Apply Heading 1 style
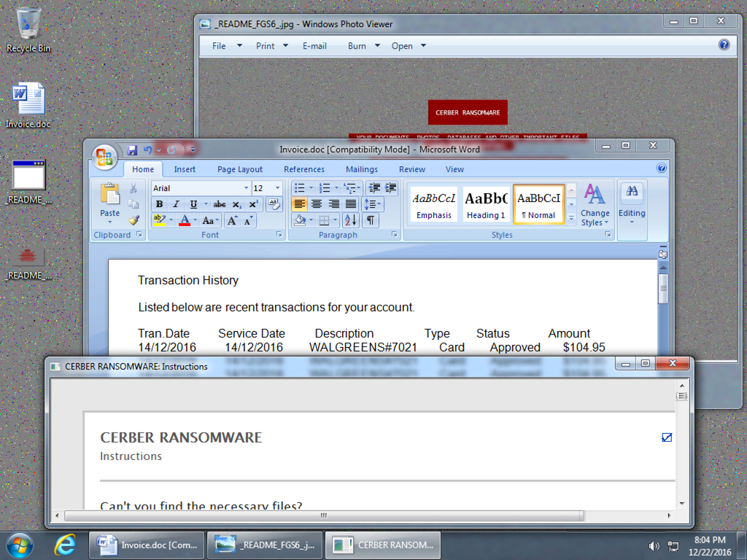 485,204
